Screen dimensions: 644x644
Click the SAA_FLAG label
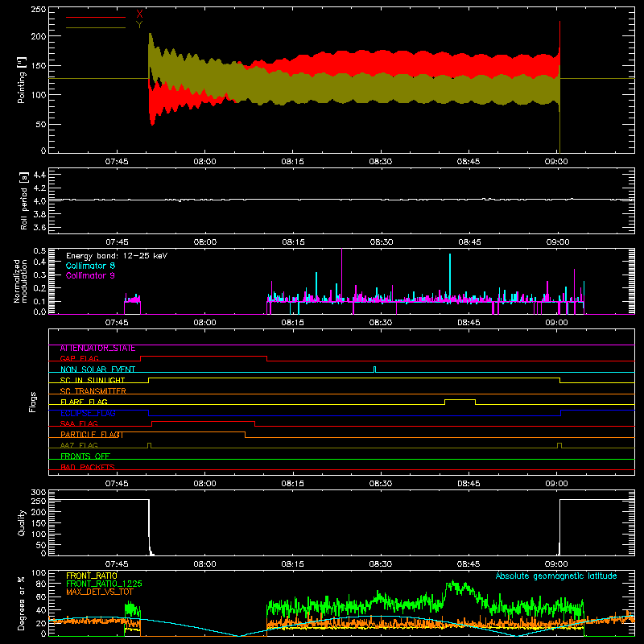tap(79, 424)
